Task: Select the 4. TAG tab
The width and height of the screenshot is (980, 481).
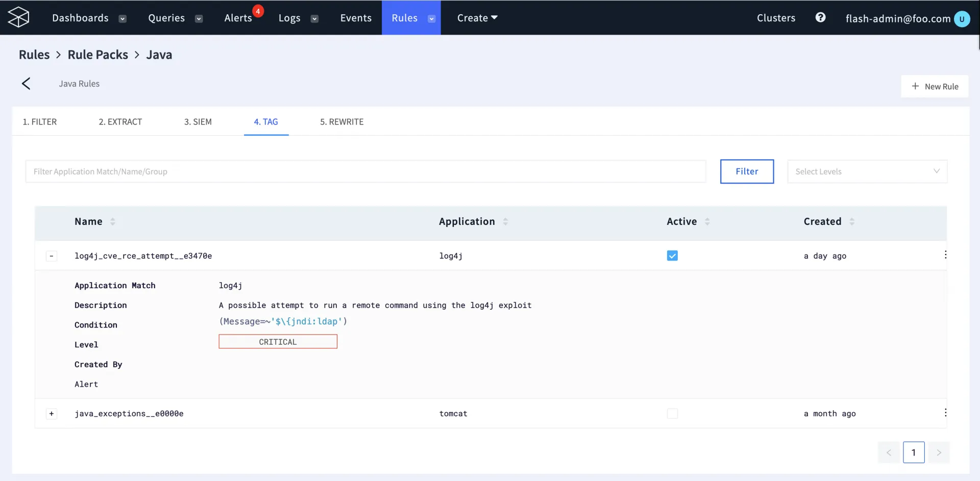Action: pyautogui.click(x=266, y=122)
